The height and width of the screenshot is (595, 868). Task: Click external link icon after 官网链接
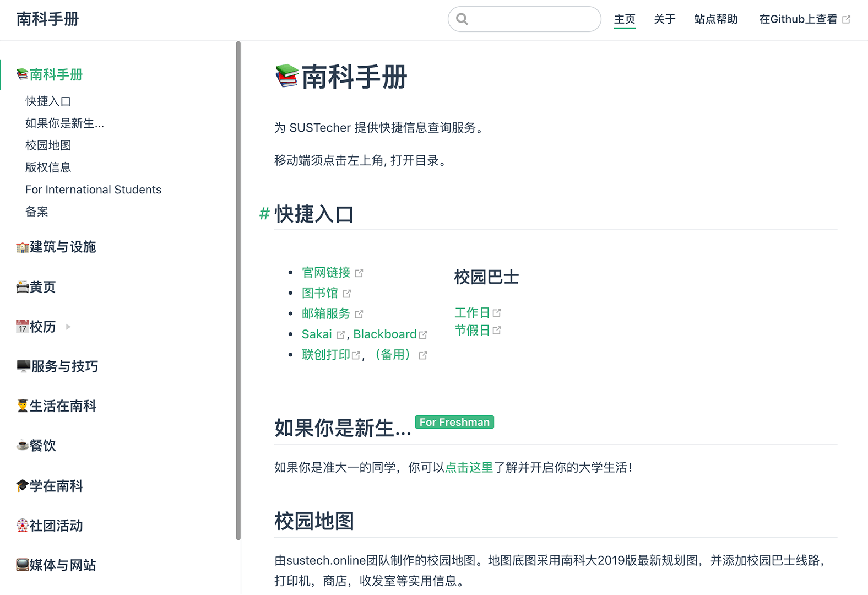click(x=359, y=273)
